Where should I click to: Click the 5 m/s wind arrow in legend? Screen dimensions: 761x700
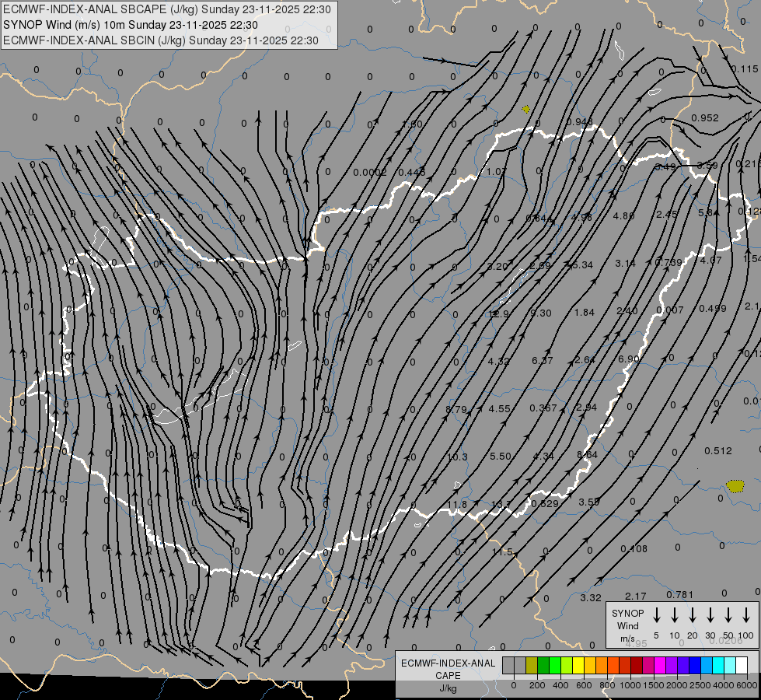[656, 614]
